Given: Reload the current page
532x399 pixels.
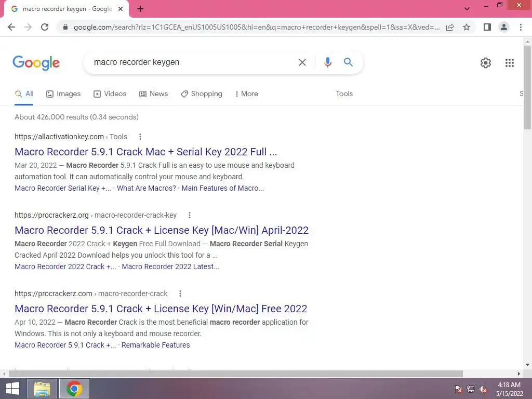Looking at the screenshot, I should [x=45, y=27].
